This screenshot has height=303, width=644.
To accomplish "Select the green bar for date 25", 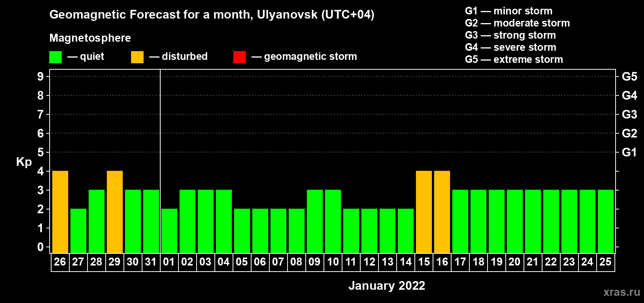I will pos(606,221).
